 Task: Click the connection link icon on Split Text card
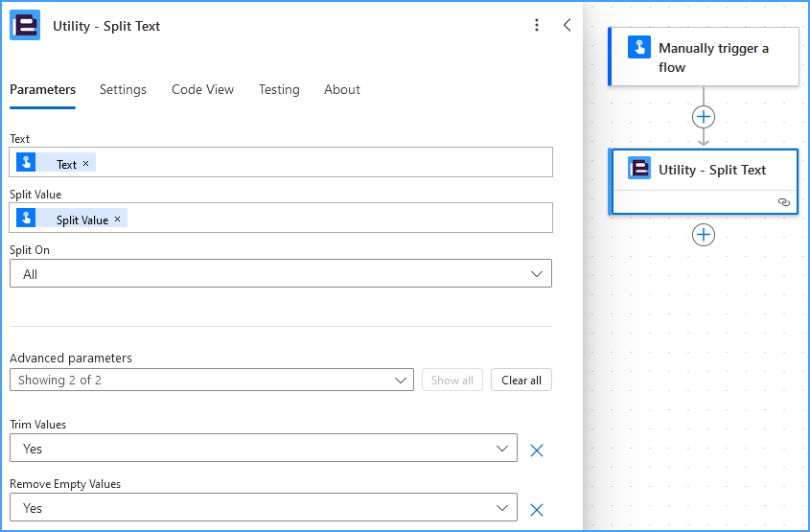tap(784, 202)
